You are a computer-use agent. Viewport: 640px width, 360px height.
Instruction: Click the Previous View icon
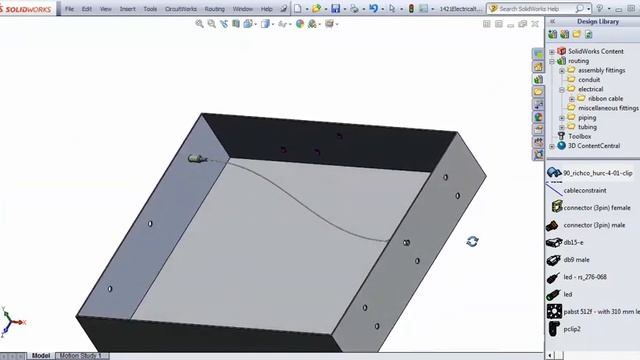tap(224, 24)
